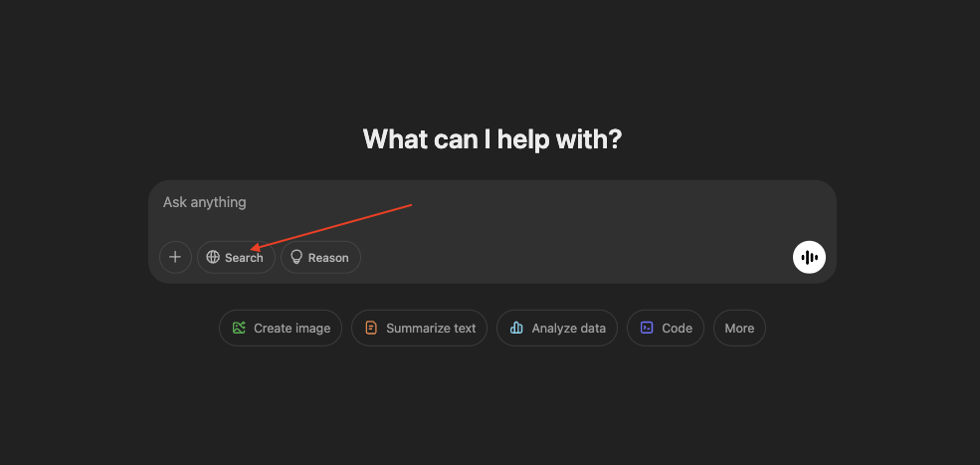Pick the Analyze data suggestion
Screen dimensions: 980x465
(557, 328)
